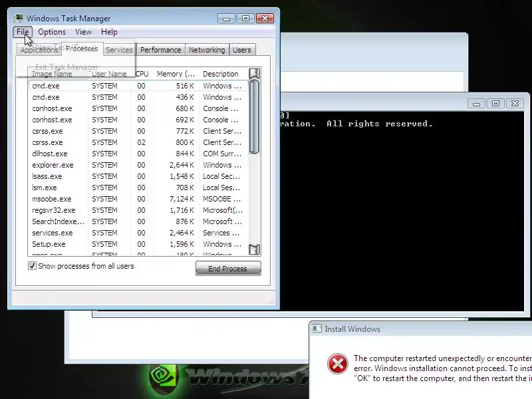Select the dllhost.exe process

(138, 154)
